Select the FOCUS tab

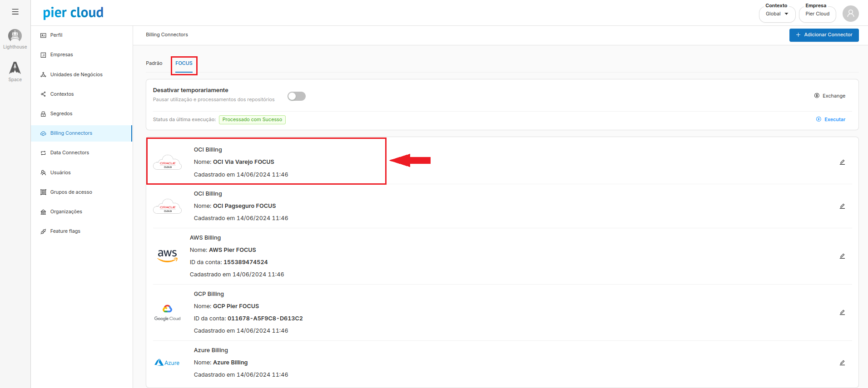click(184, 64)
